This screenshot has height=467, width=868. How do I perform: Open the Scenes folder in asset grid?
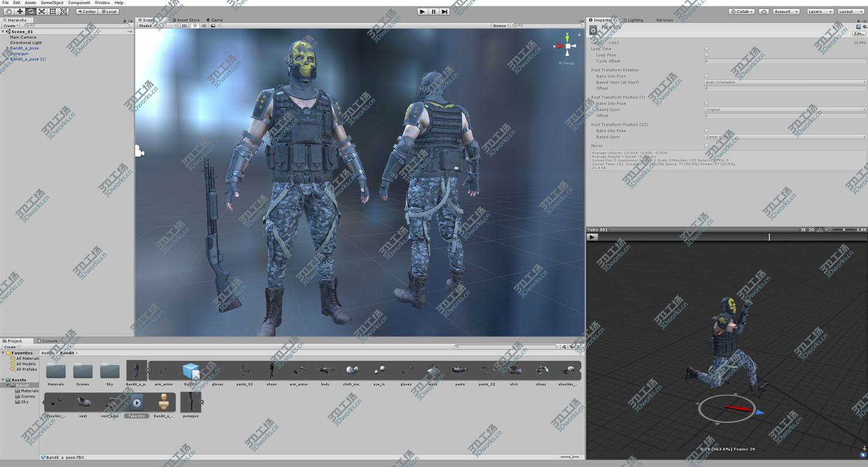[83, 374]
